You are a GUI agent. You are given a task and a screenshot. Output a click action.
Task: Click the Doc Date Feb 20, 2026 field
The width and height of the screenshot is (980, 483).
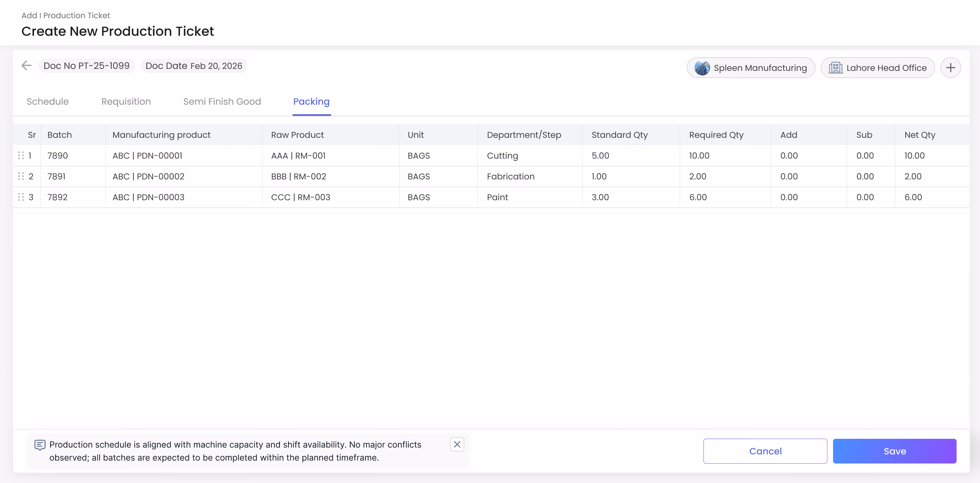pyautogui.click(x=194, y=66)
